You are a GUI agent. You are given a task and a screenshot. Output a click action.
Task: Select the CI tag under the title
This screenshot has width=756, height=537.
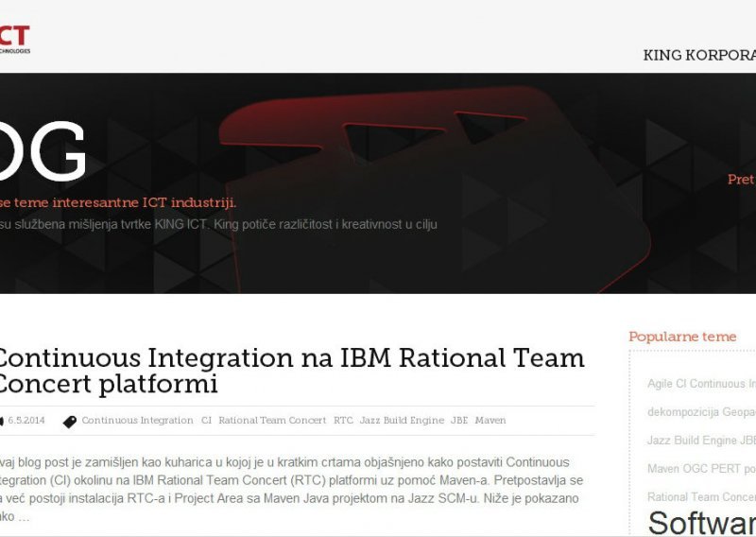pos(206,420)
